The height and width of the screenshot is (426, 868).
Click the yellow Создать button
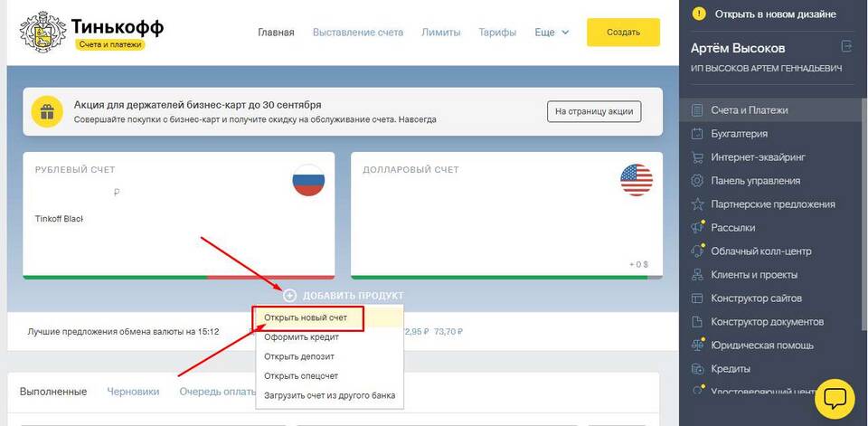(623, 33)
